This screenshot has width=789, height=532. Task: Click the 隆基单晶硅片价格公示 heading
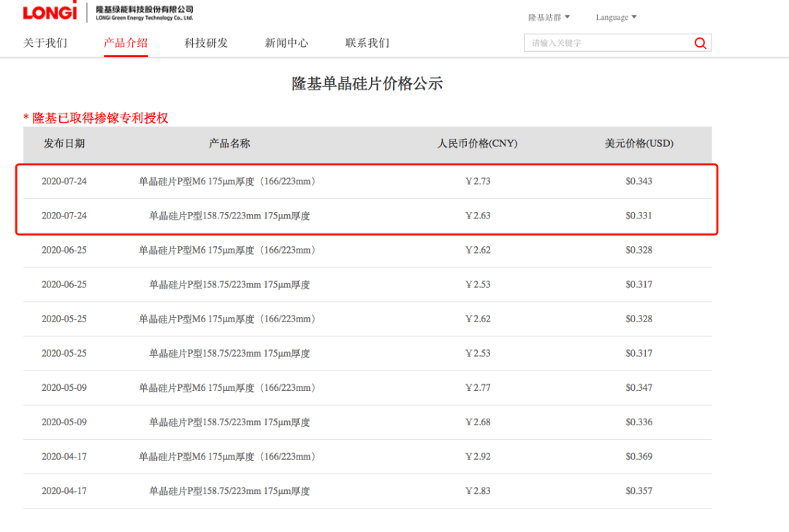[x=367, y=83]
